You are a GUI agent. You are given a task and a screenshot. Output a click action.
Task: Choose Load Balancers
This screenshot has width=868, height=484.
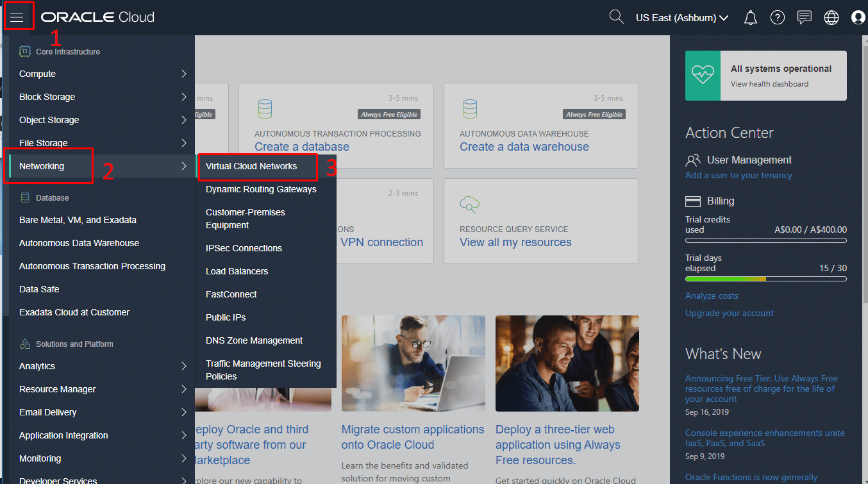237,271
